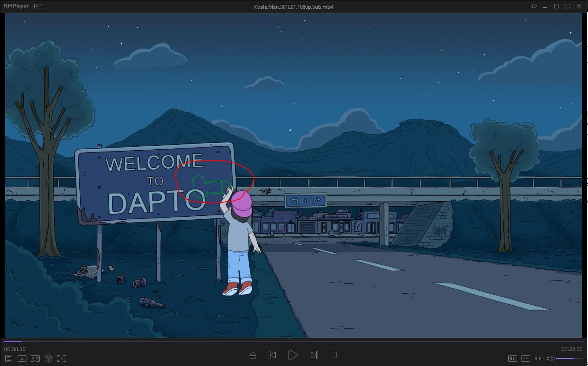
Task: Toggle HW hardware acceleration
Action: pos(512,359)
